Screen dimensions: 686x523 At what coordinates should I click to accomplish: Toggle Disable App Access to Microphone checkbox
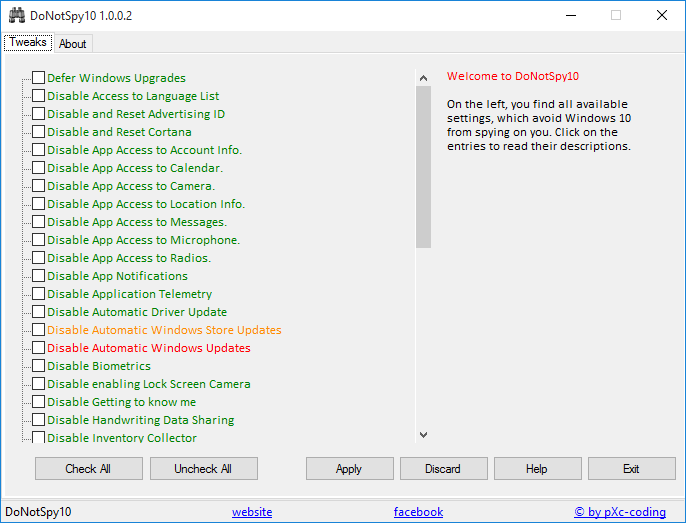(38, 240)
